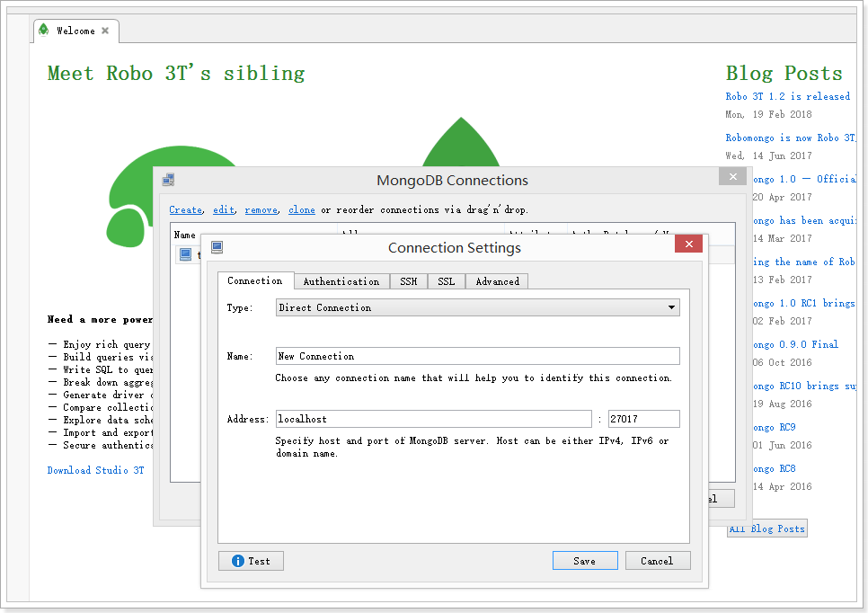Click the date text Wed, 14 Jun 2017
The height and width of the screenshot is (613, 868).
coord(768,155)
